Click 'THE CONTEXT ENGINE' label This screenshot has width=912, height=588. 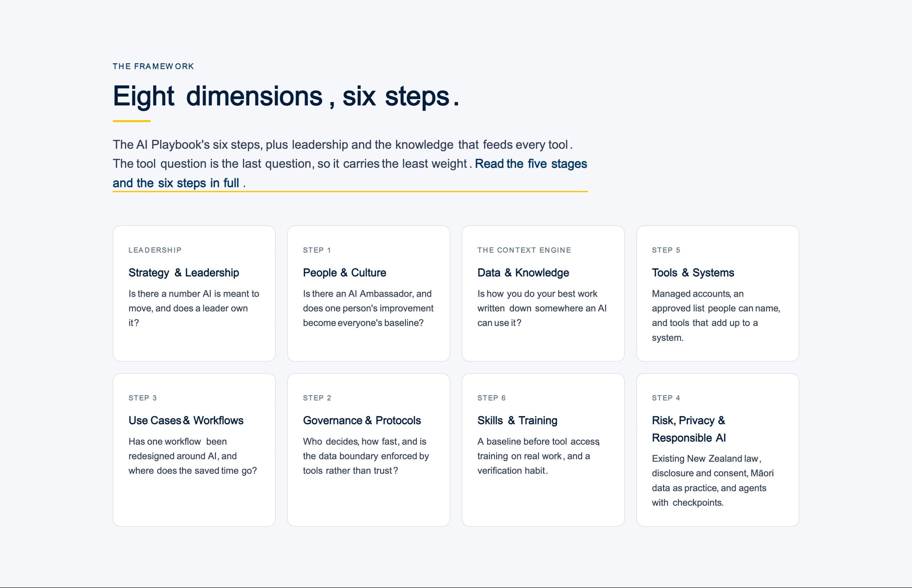point(524,250)
